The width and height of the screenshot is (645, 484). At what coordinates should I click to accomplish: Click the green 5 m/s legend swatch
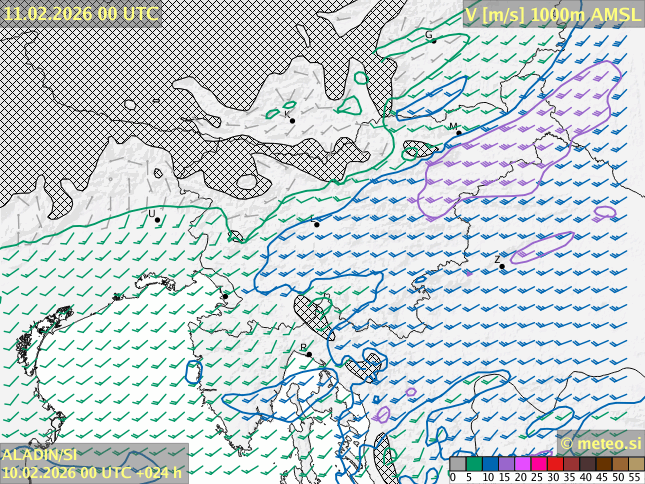[x=474, y=464]
